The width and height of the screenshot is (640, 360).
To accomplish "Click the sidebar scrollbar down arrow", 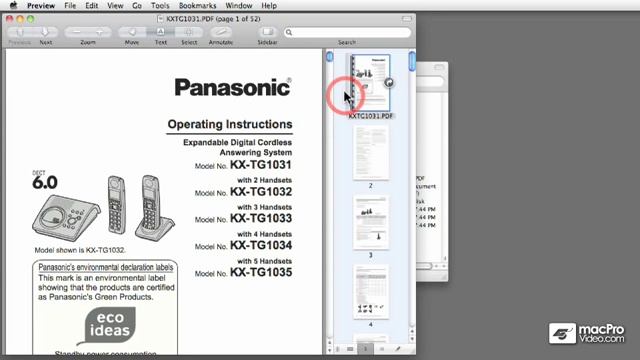I will pyautogui.click(x=412, y=339).
